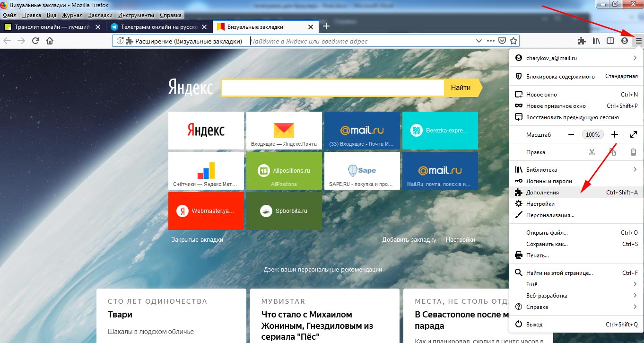
Task: Click Закрытые вкладки link
Action: tap(197, 240)
